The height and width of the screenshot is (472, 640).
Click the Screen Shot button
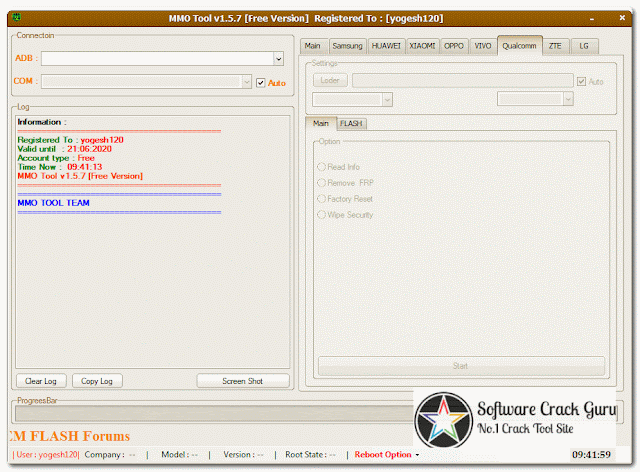coord(243,381)
